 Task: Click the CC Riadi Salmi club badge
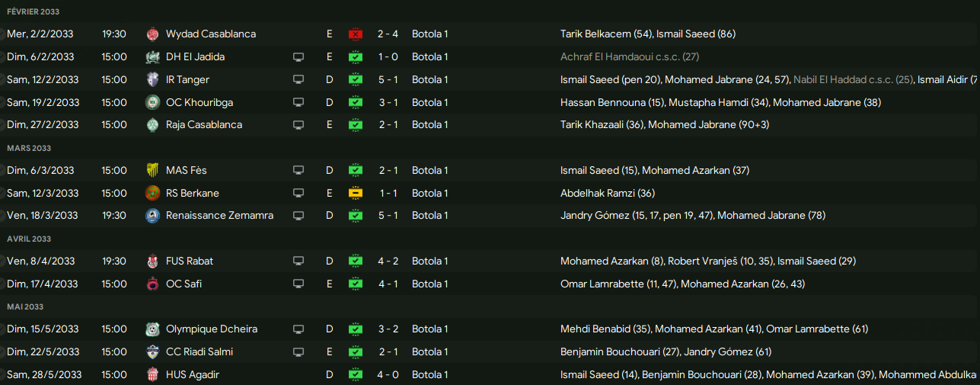[152, 352]
